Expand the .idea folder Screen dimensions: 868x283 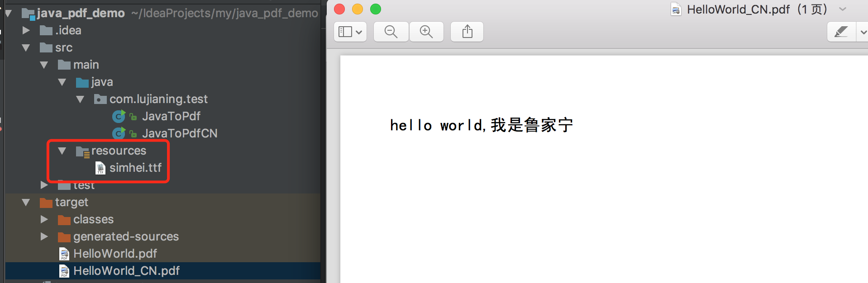coord(26,30)
